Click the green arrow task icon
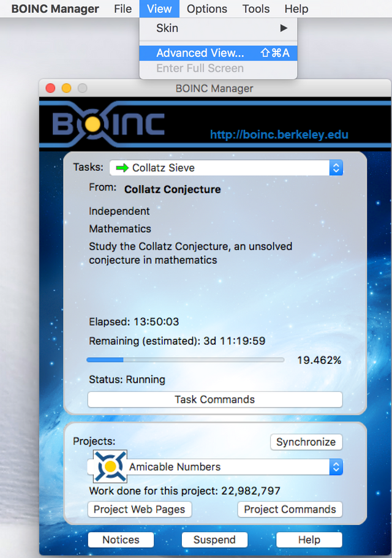Screen dimensions: 392x558 pyautogui.click(x=122, y=168)
